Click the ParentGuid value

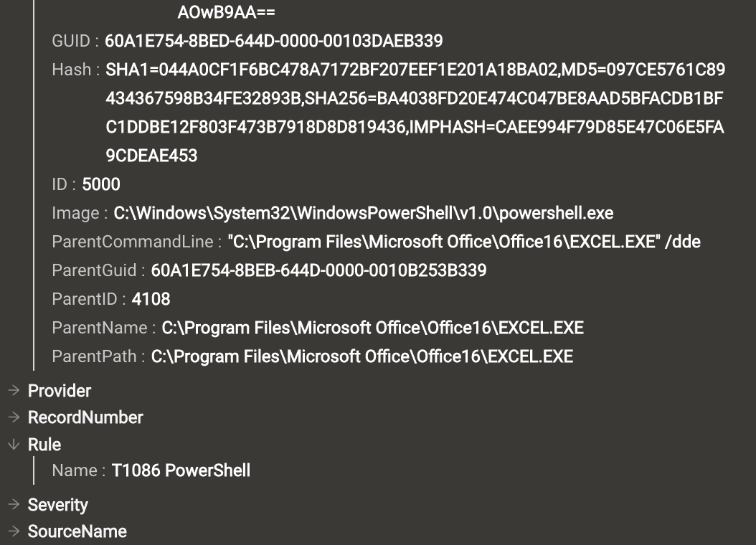tap(318, 270)
